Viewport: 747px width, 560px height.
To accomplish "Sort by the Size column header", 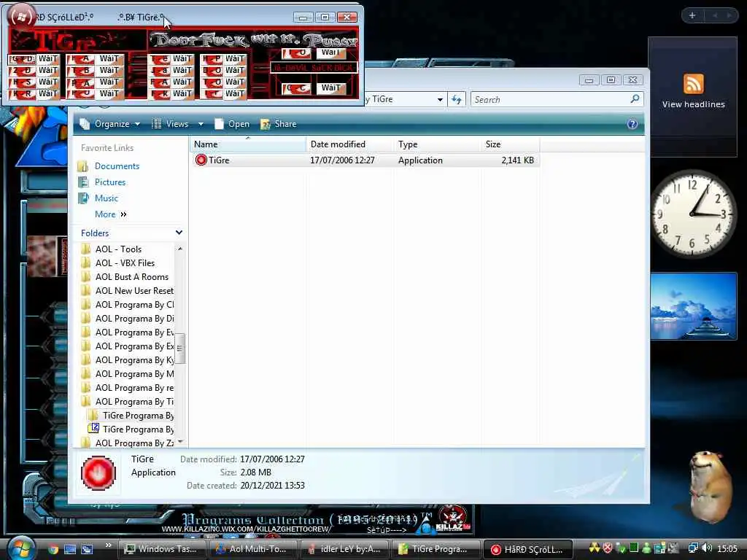I will (x=510, y=144).
